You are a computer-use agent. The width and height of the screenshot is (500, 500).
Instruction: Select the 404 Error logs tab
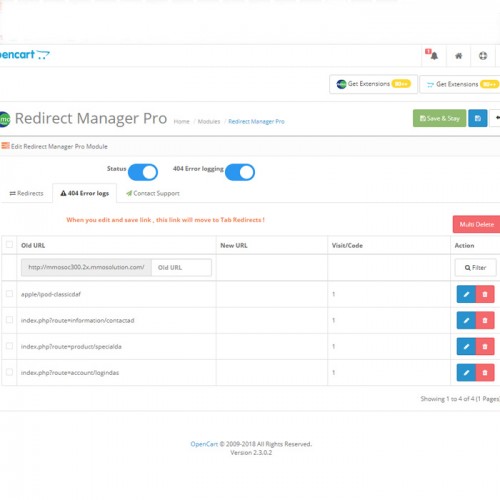[x=85, y=193]
